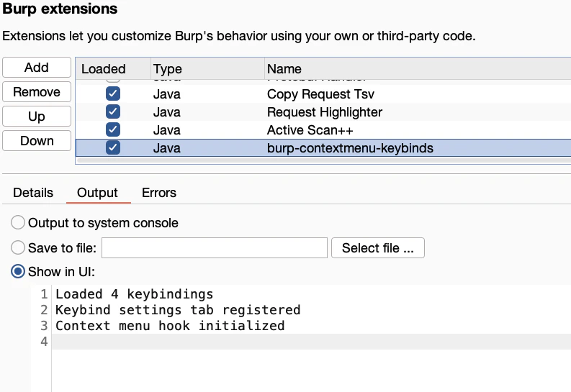Choose the Save to file radio button

click(18, 248)
